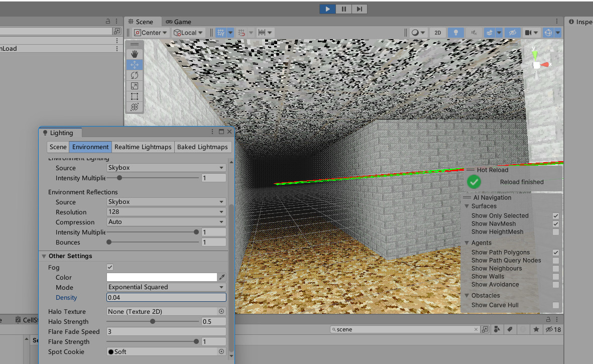Switch to the Hand (view) tool
Image resolution: width=593 pixels, height=364 pixels.
click(134, 54)
